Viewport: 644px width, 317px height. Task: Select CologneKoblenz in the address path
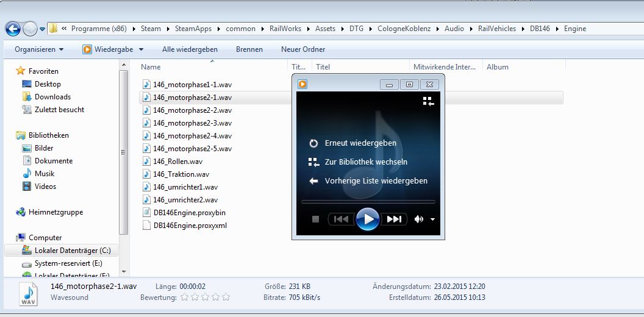click(403, 29)
